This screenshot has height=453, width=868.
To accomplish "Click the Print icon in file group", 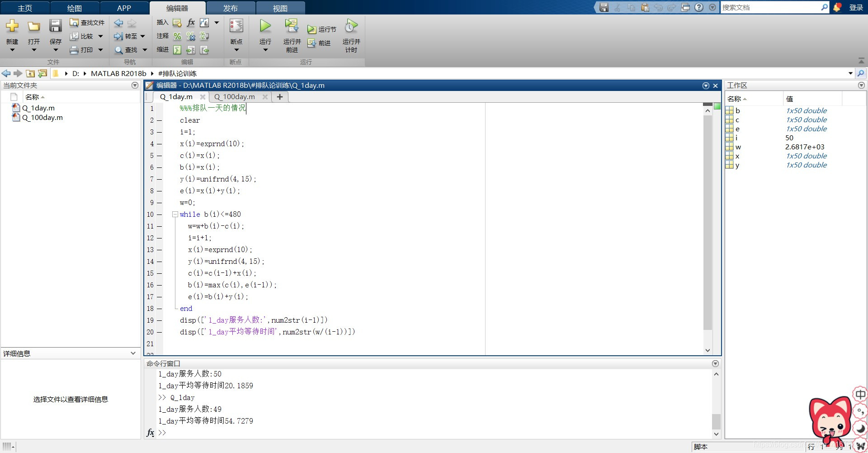I will (x=74, y=50).
